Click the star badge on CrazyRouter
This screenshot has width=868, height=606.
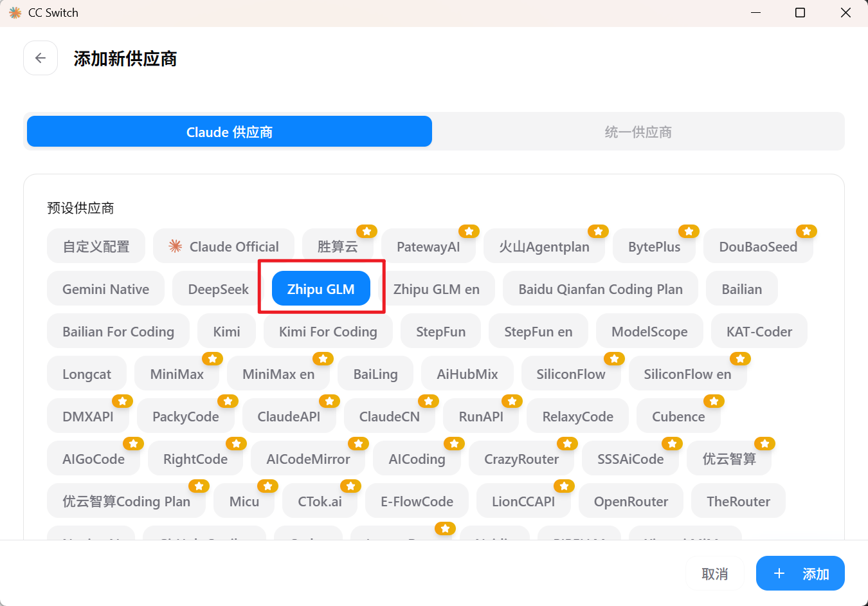567,444
